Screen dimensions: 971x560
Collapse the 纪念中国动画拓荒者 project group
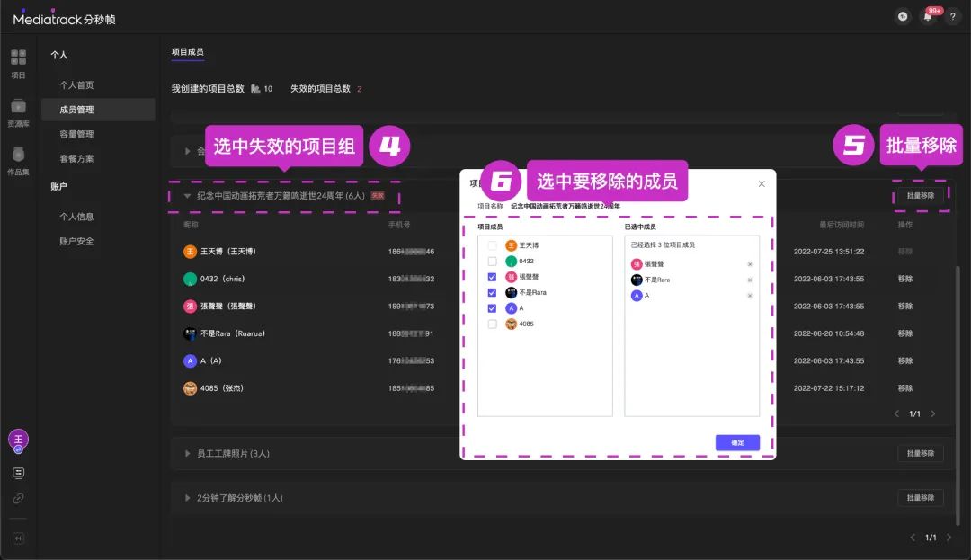pyautogui.click(x=188, y=196)
